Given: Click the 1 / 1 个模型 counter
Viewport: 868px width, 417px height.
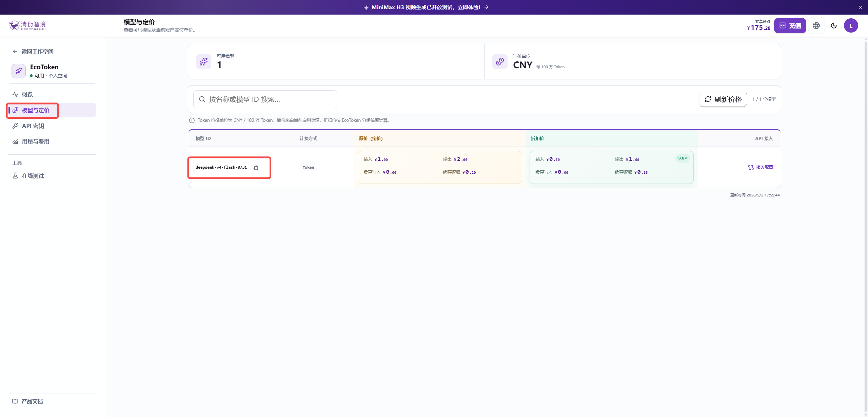Looking at the screenshot, I should pyautogui.click(x=764, y=99).
